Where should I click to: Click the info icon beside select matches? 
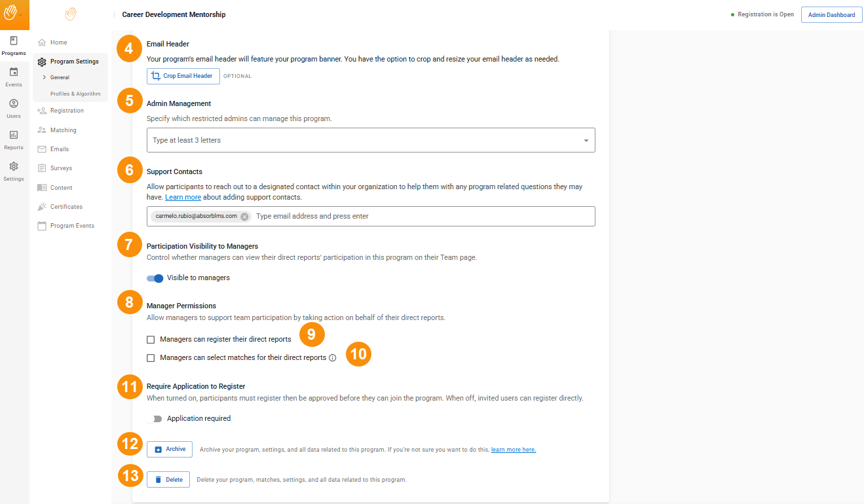(x=333, y=358)
